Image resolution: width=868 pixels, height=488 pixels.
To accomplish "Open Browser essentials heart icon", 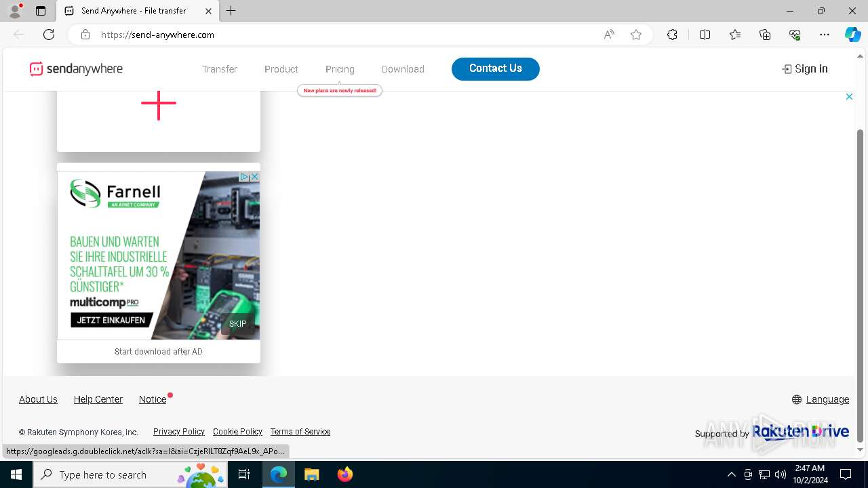I will click(x=795, y=35).
